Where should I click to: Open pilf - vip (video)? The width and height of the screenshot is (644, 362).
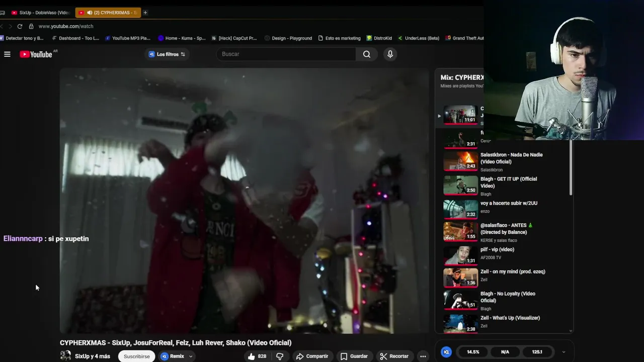click(x=497, y=249)
